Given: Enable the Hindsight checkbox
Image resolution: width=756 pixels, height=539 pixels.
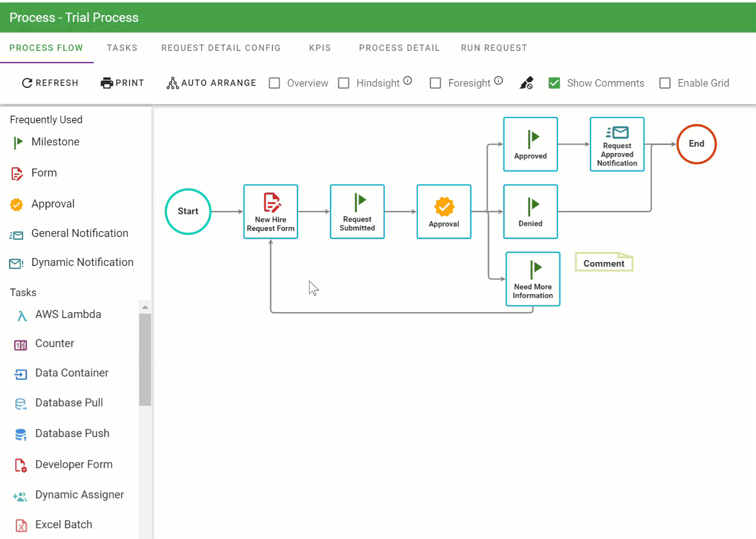Looking at the screenshot, I should 343,83.
